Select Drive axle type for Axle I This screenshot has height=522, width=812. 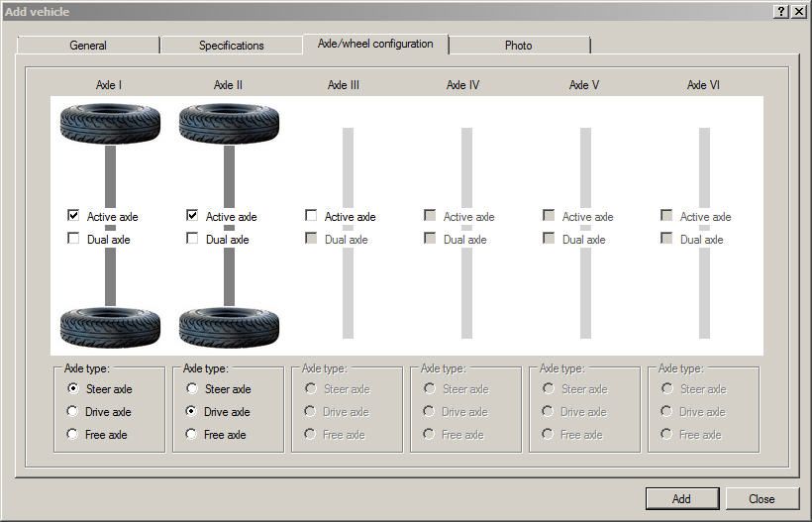pos(73,411)
